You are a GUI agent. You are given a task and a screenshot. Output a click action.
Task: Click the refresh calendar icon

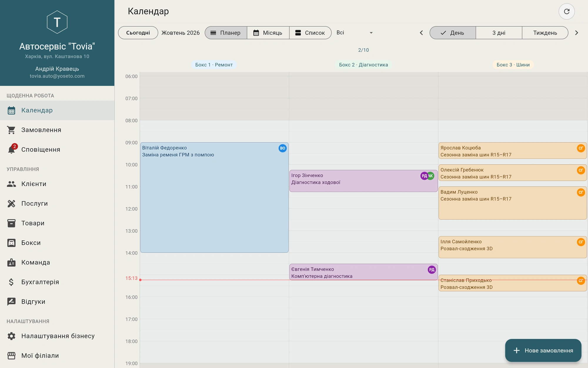pos(567,11)
